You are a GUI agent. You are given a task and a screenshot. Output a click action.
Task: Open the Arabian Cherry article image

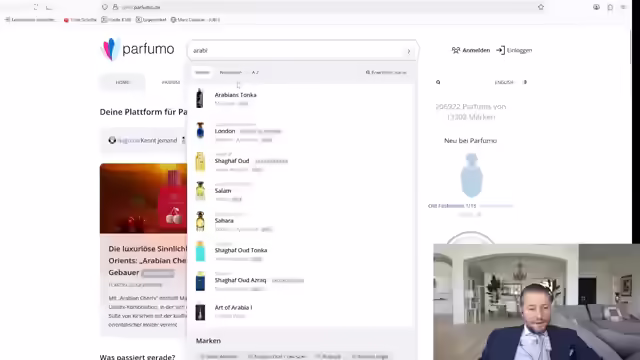143,198
